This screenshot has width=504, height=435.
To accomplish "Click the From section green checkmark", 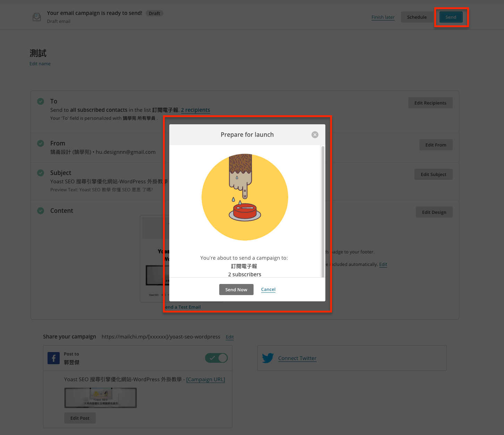I will click(x=41, y=143).
